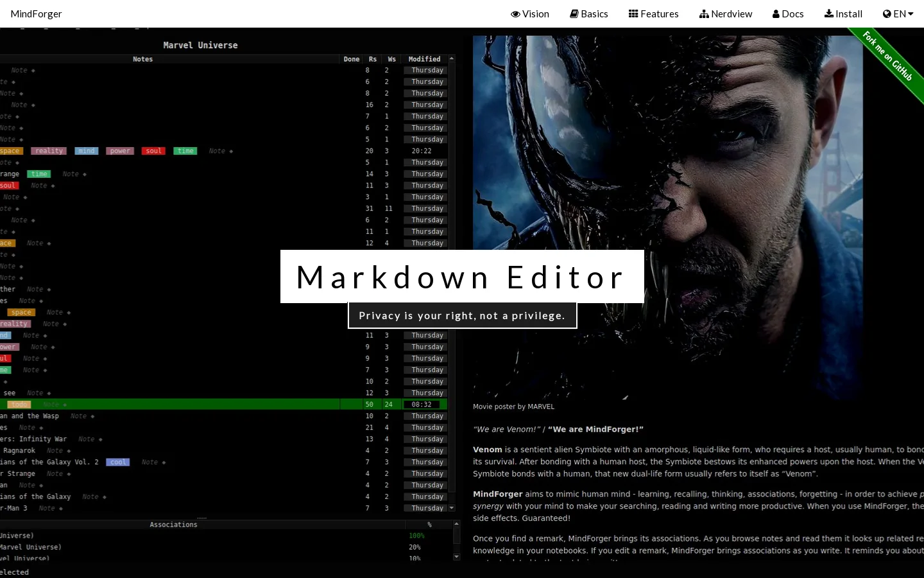The image size is (924, 578).
Task: Click the Marvel Universe notebook title
Action: (x=200, y=45)
